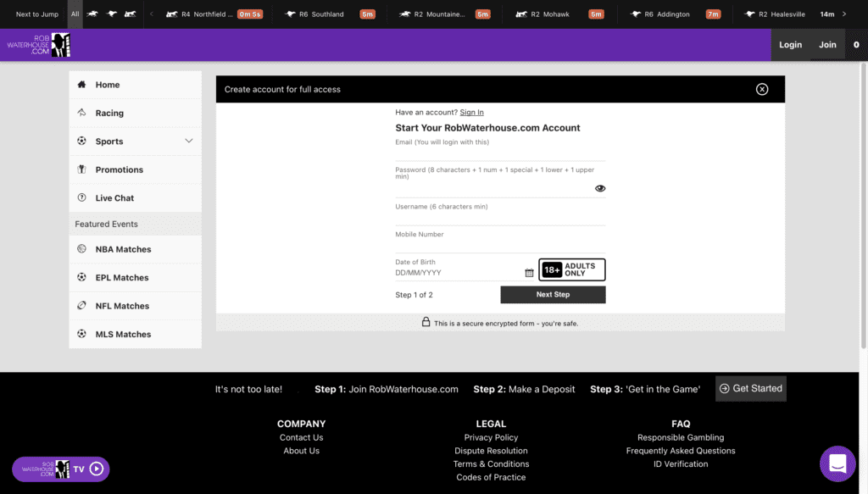Screen dimensions: 868x494
Task: Open Racing from the sidebar
Action: tap(135, 113)
